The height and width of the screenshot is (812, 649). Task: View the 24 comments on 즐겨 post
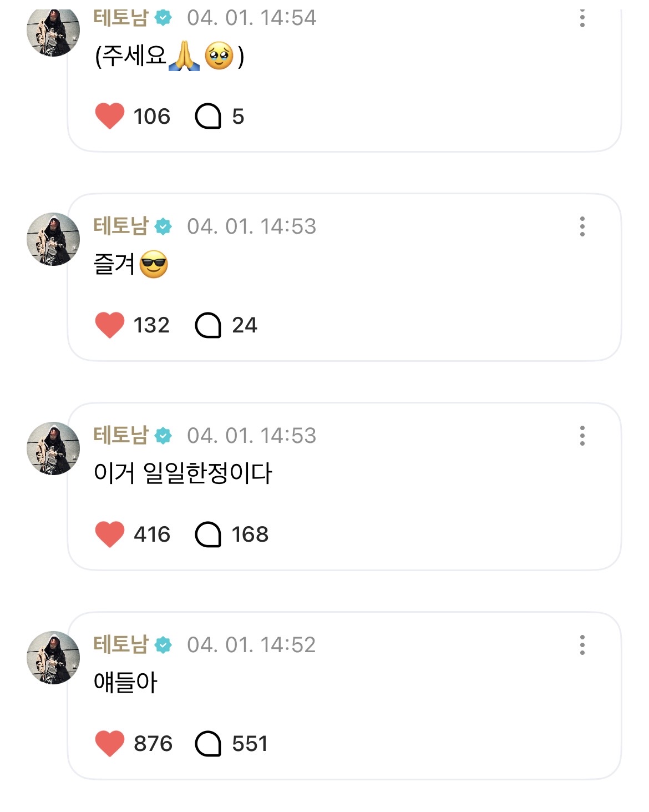pyautogui.click(x=208, y=325)
